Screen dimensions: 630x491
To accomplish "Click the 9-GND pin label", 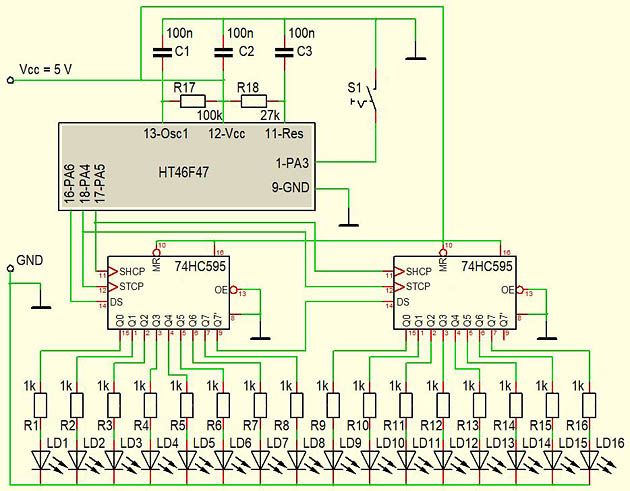I will [x=290, y=187].
